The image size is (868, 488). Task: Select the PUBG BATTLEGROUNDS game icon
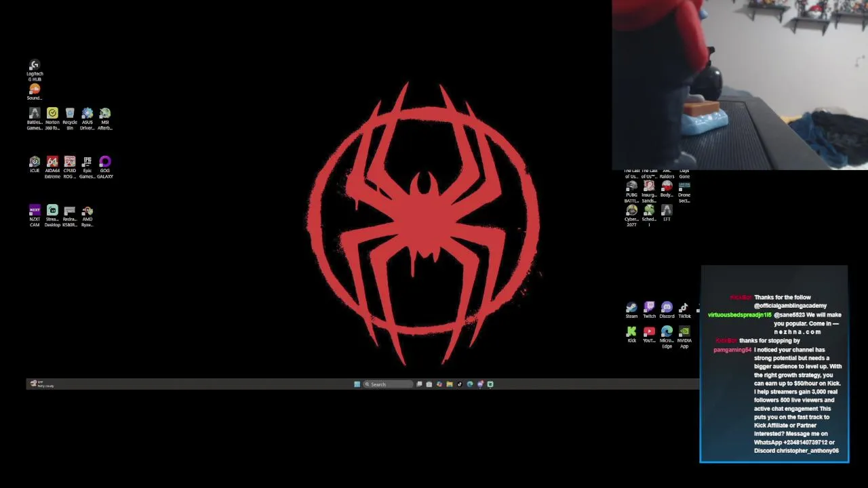click(x=631, y=192)
